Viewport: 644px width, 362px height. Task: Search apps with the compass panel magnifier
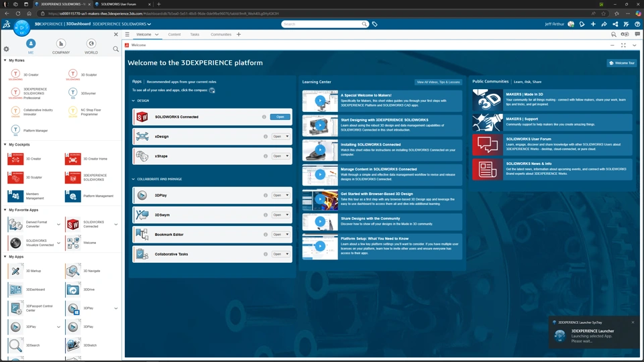pos(116,49)
